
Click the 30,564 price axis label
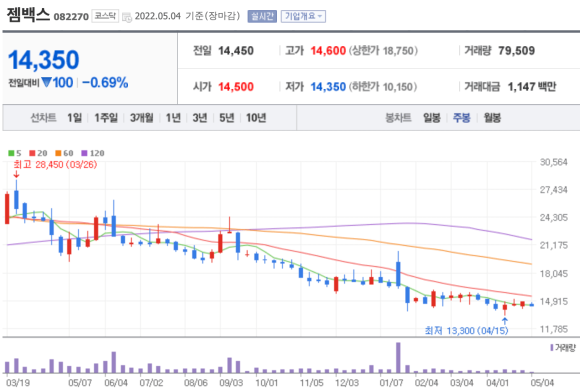(553, 162)
